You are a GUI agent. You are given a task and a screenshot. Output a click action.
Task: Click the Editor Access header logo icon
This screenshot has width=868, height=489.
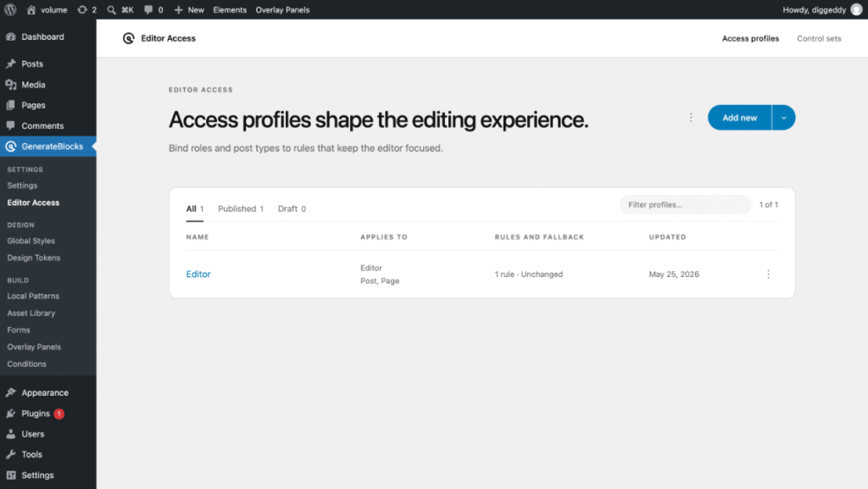tap(129, 38)
